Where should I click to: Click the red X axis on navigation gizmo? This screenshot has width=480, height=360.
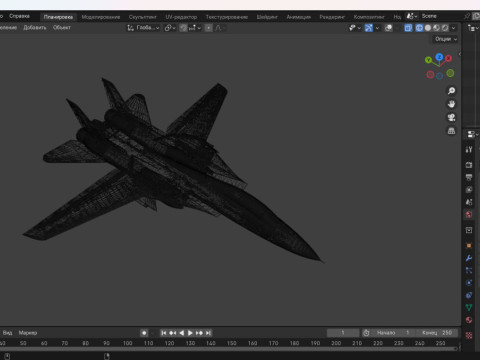(x=449, y=58)
